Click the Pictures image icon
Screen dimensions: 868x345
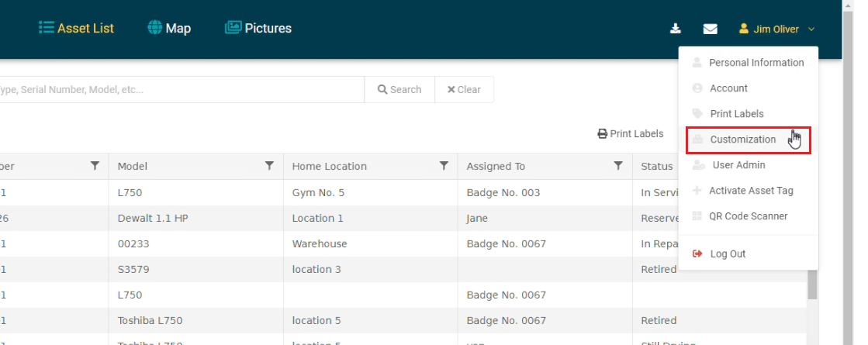pyautogui.click(x=233, y=28)
